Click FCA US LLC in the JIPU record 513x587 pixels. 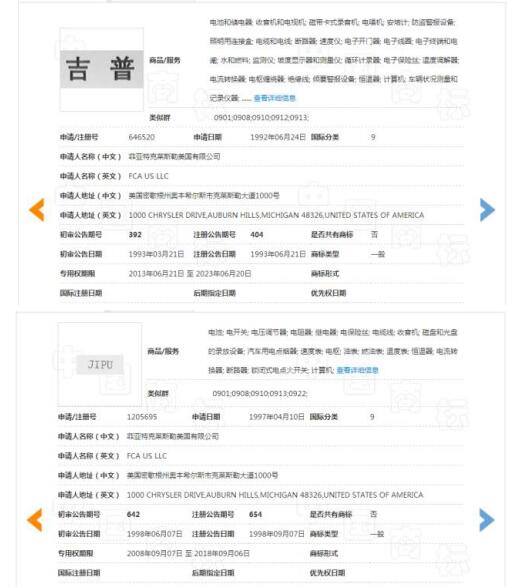pos(147,456)
